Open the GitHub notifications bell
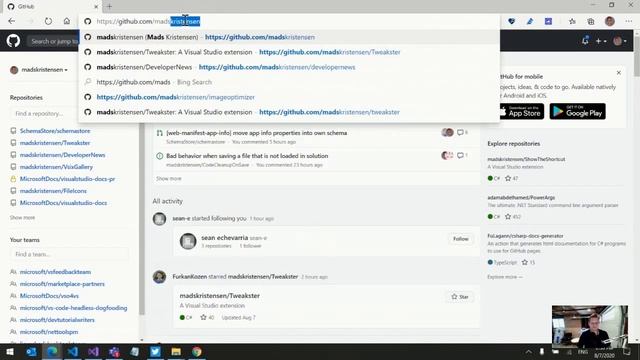Screen dimensions: 640x360 (x=585, y=41)
